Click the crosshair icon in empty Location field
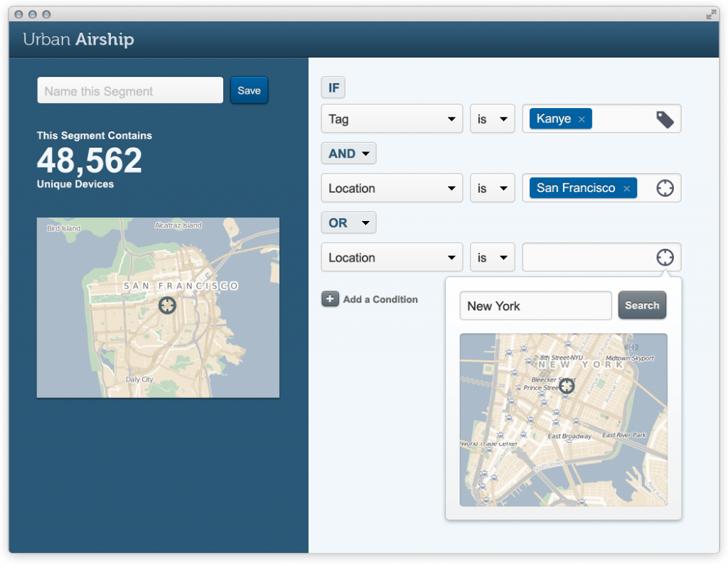 click(x=665, y=257)
